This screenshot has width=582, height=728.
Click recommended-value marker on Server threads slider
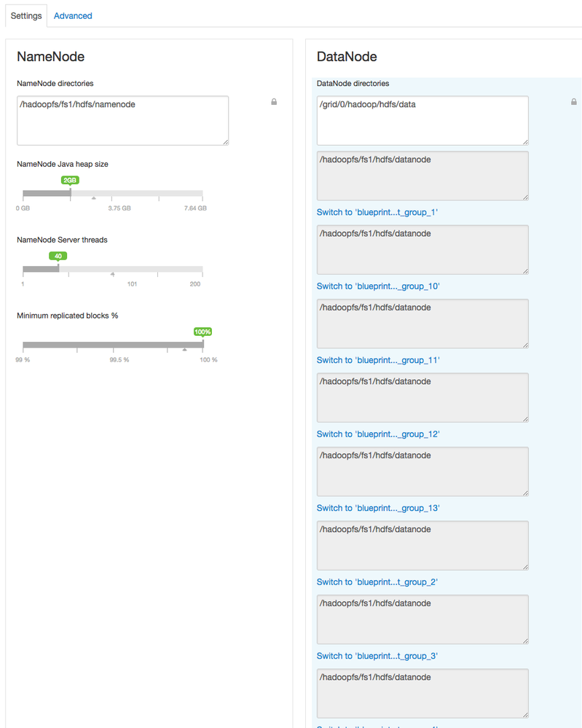pos(112,274)
